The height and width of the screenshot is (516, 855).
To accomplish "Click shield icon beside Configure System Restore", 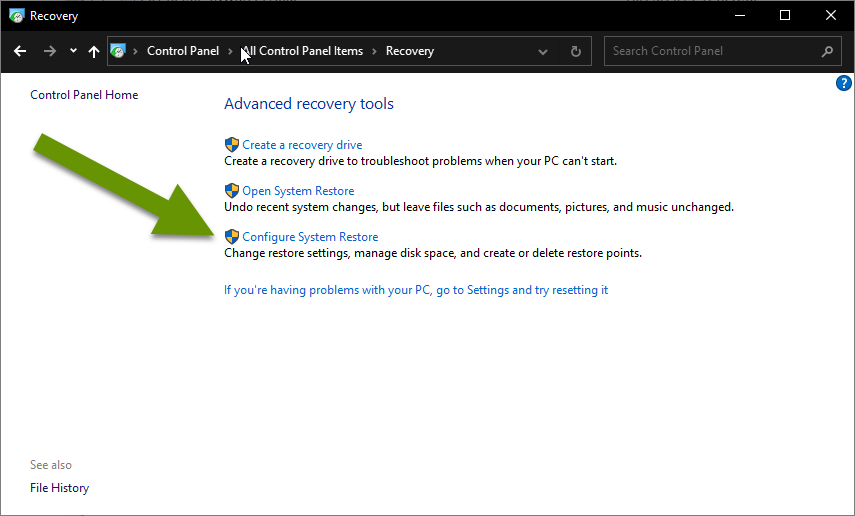I will point(232,236).
